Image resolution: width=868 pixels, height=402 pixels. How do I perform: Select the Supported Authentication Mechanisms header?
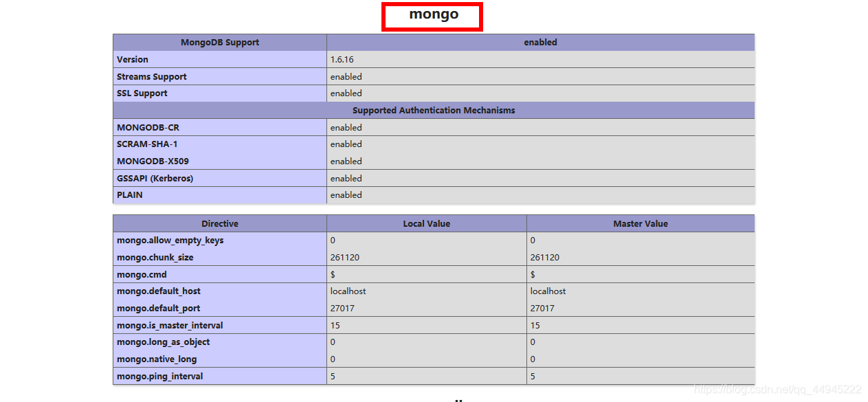tap(434, 111)
